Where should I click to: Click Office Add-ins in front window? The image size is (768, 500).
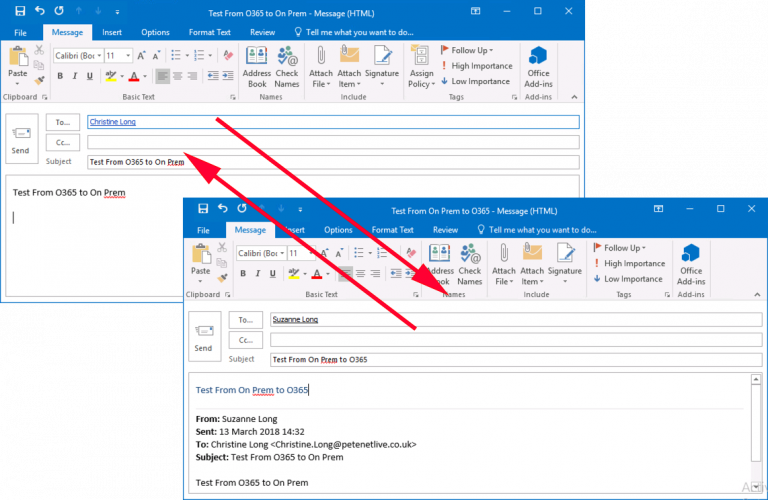(x=691, y=264)
